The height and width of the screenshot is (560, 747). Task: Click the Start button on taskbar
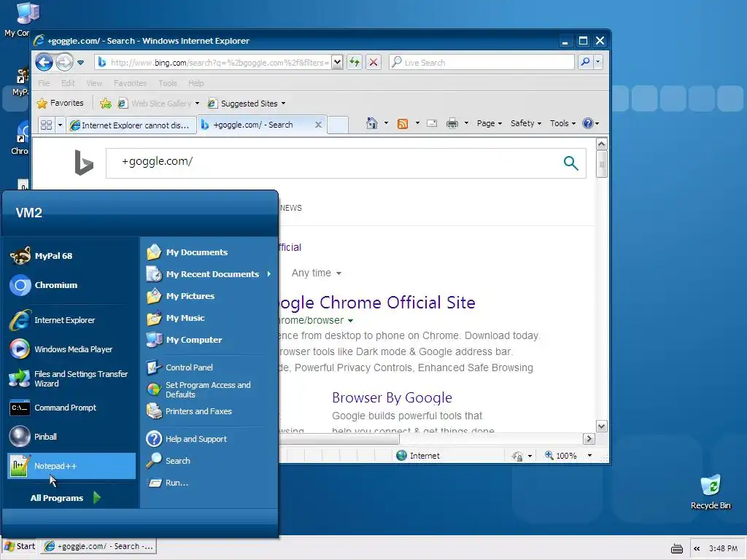20,546
